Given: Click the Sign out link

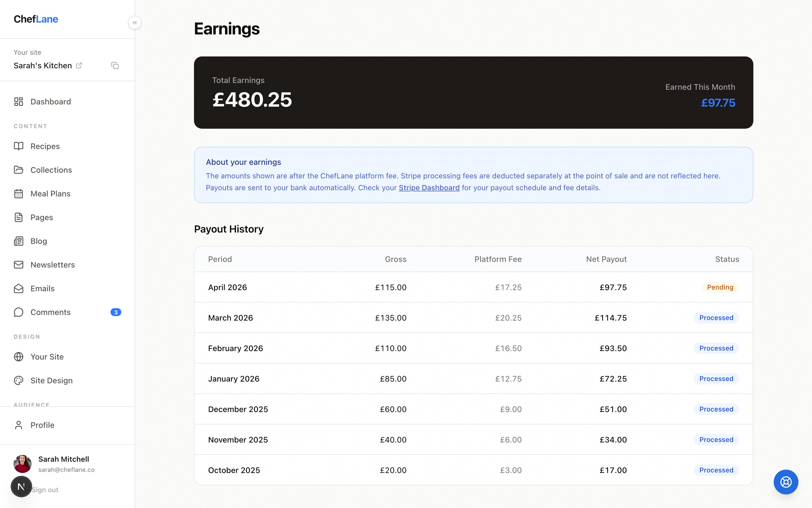Looking at the screenshot, I should 45,490.
